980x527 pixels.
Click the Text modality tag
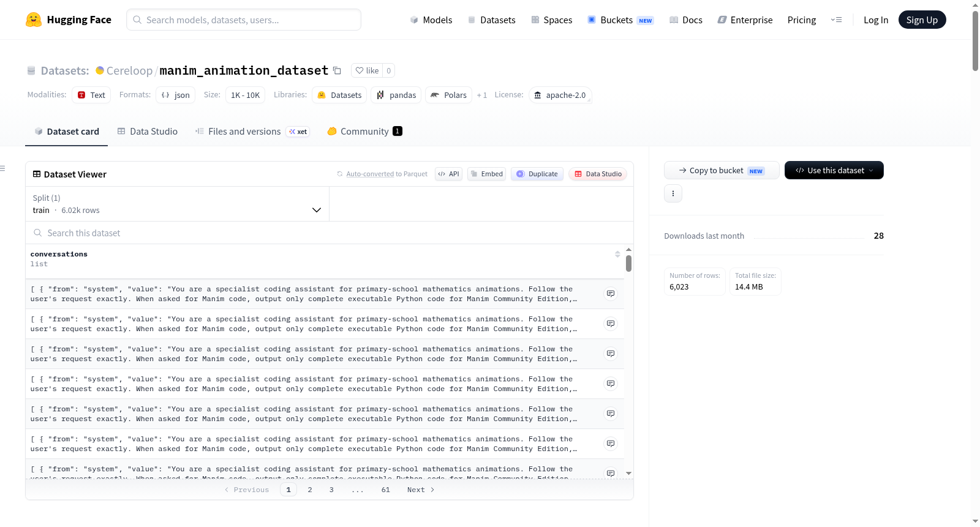pos(91,95)
